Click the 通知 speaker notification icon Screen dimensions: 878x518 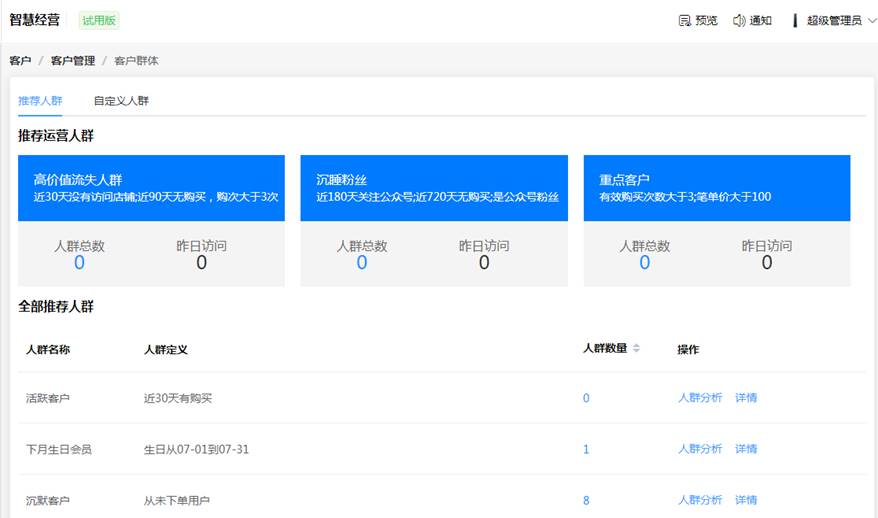(x=739, y=21)
